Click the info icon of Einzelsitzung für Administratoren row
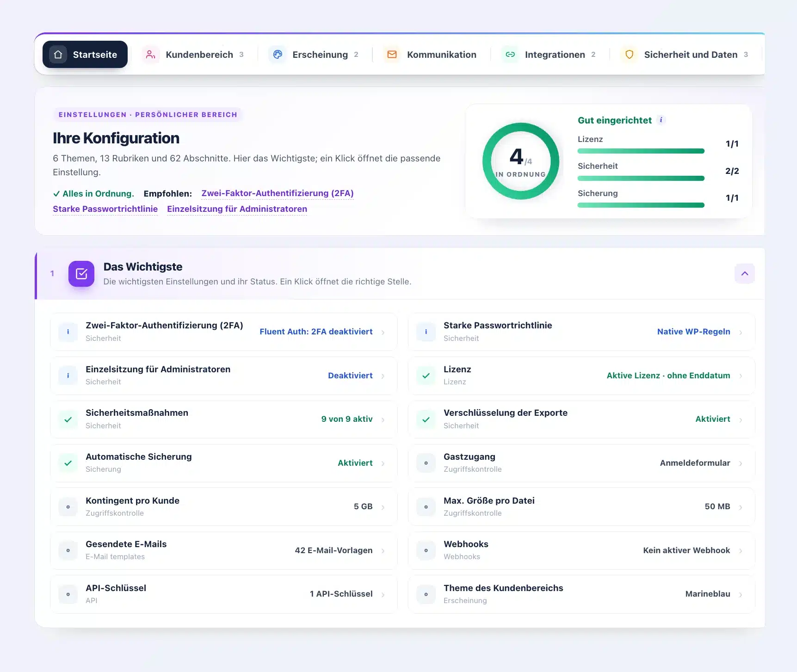The width and height of the screenshot is (797, 672). coord(68,376)
